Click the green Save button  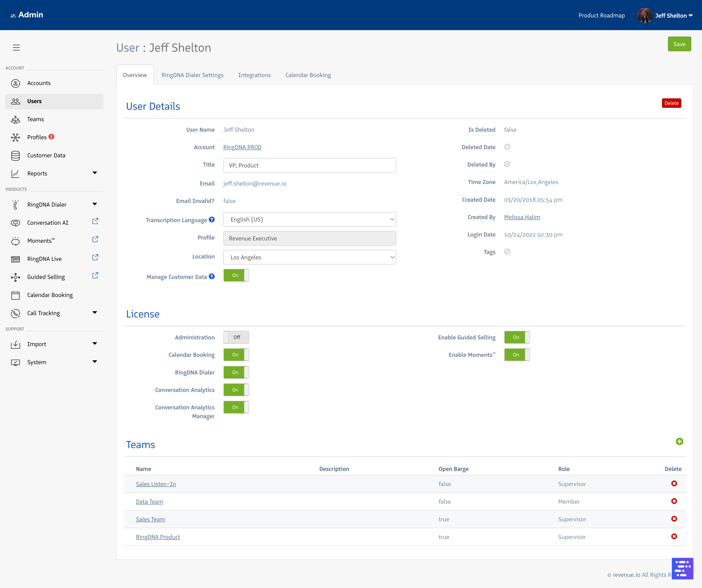coord(679,44)
